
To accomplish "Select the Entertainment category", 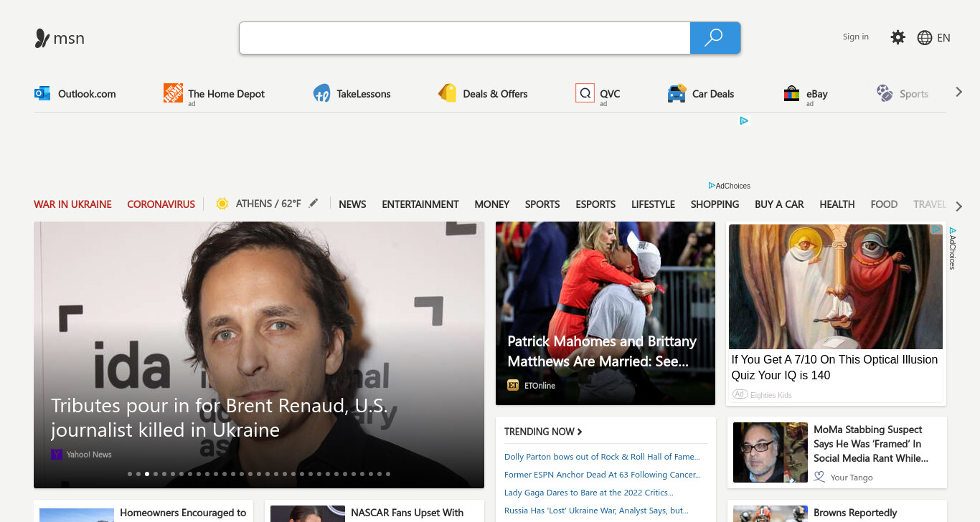I will pos(420,204).
